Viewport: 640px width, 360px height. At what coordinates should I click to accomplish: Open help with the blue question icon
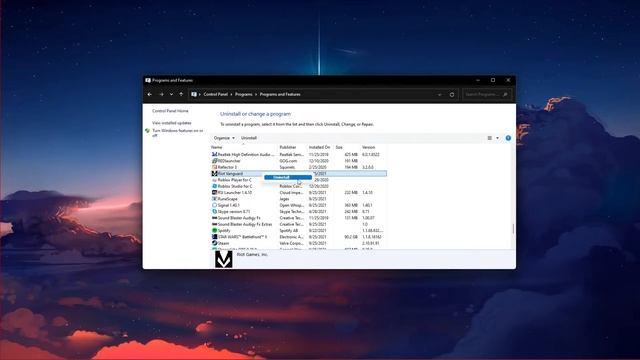point(508,138)
